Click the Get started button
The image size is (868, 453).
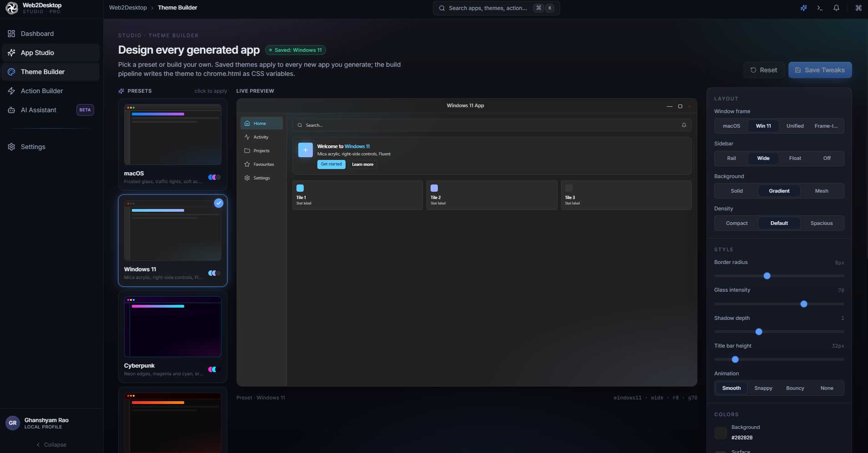tap(331, 164)
